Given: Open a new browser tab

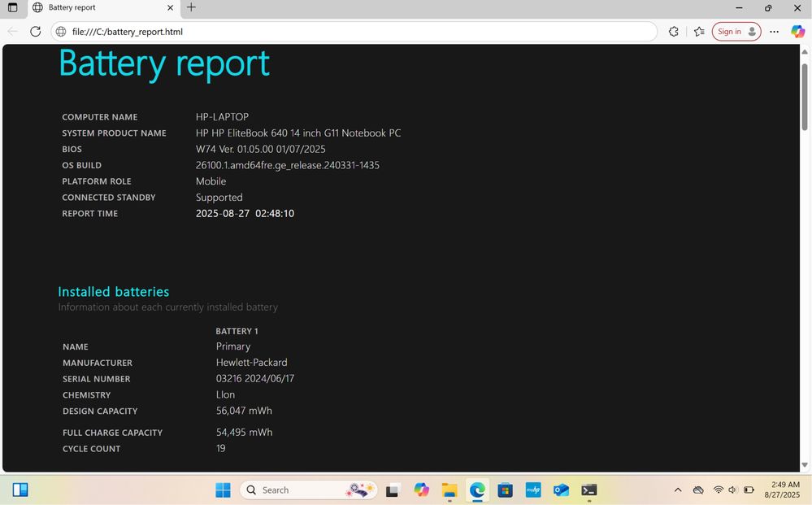Looking at the screenshot, I should click(x=191, y=7).
